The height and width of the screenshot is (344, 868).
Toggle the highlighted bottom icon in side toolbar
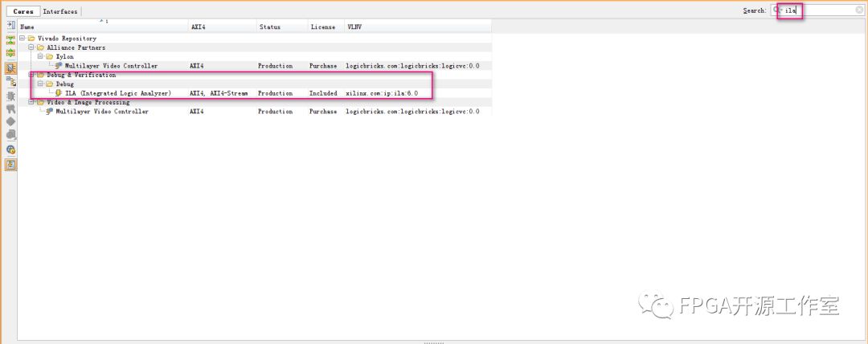[x=10, y=164]
